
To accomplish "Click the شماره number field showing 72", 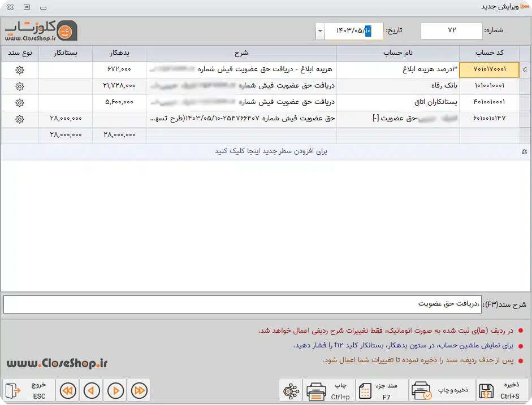I will coord(452,31).
